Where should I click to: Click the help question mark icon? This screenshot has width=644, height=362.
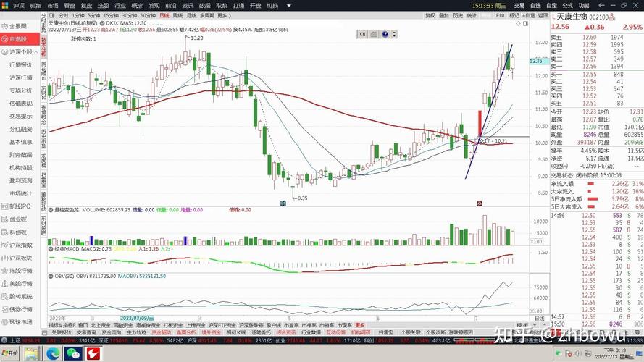(386, 34)
